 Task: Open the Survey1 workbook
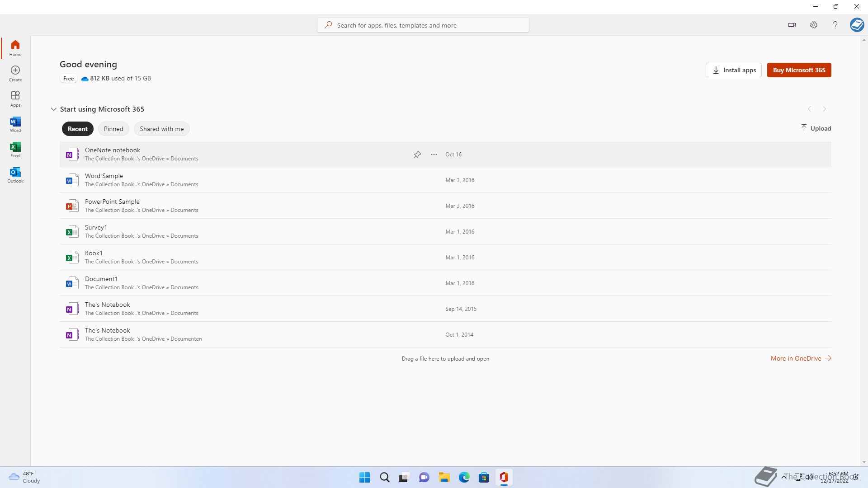point(445,231)
